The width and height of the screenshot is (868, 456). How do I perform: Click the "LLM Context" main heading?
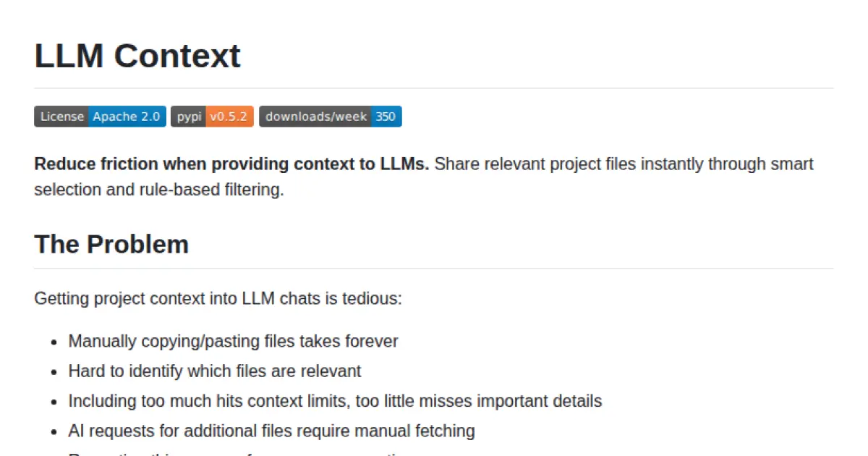point(137,56)
